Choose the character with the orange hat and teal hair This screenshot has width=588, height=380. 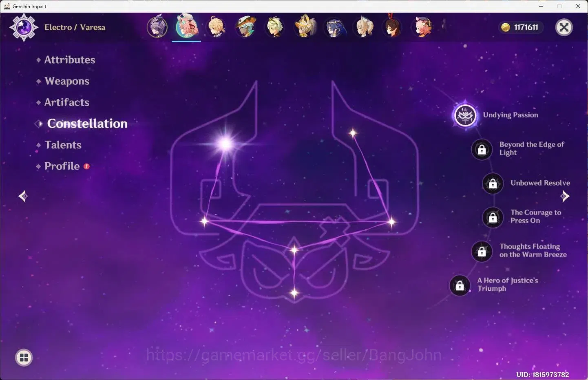[x=246, y=27]
